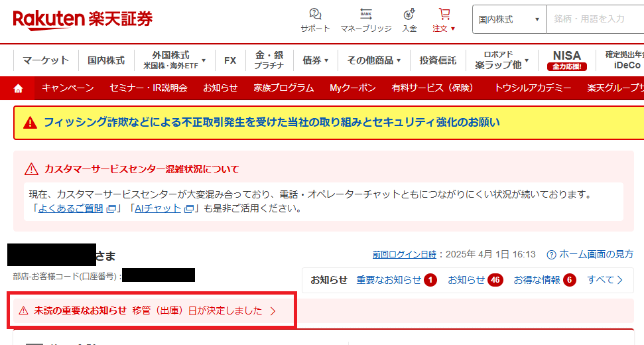Open the ホーム画面の見方 link
This screenshot has height=345, width=644.
(596, 255)
